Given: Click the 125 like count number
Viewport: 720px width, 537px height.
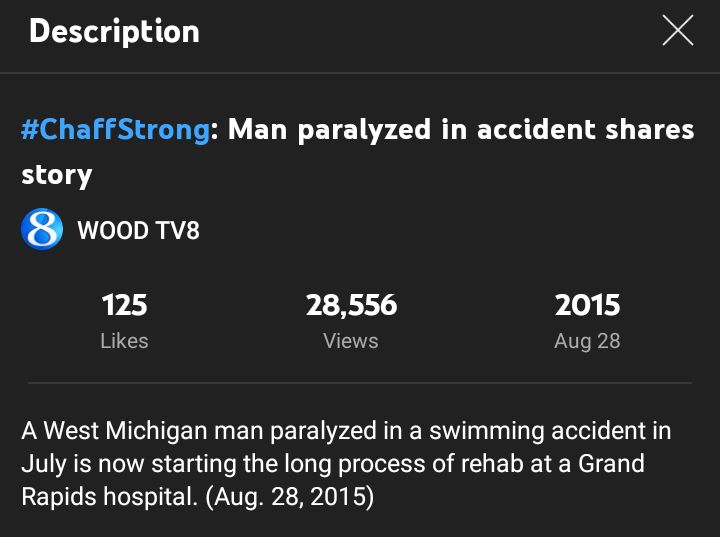Looking at the screenshot, I should (x=124, y=305).
